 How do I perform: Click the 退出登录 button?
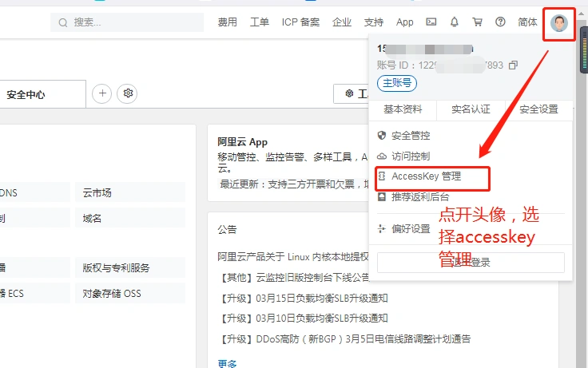coord(471,263)
